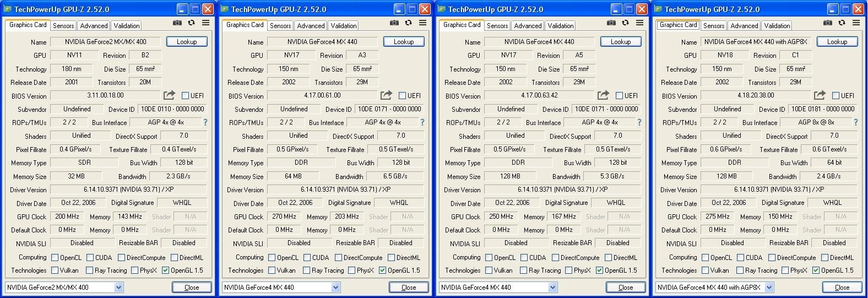Switch to Advanced tab in revision A3 window
Image resolution: width=868 pixels, height=298 pixels.
[311, 26]
